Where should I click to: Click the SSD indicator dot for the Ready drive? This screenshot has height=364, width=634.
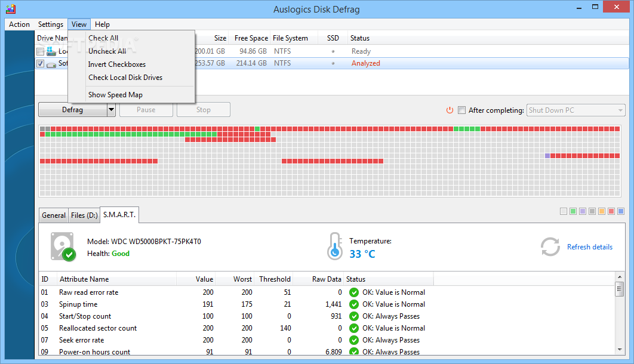333,51
